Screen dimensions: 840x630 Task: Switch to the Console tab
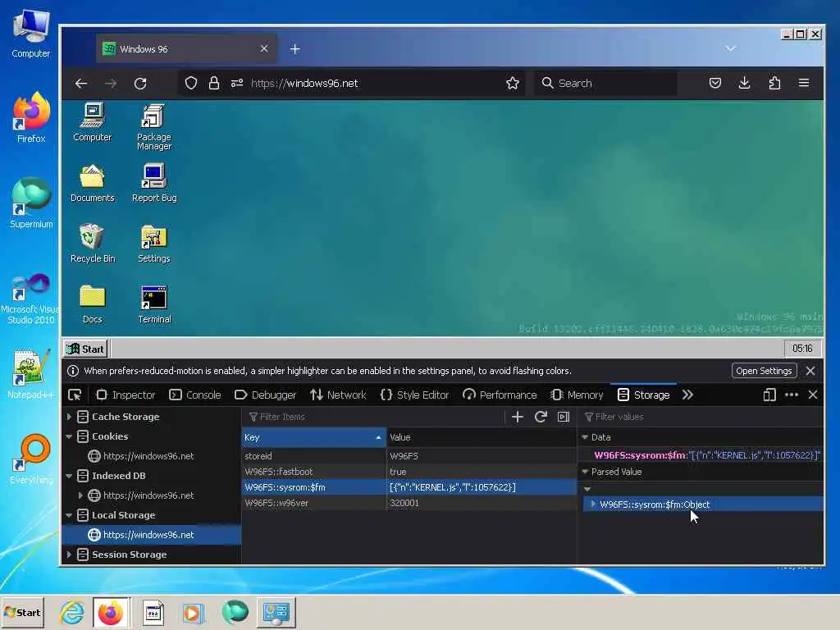tap(195, 395)
